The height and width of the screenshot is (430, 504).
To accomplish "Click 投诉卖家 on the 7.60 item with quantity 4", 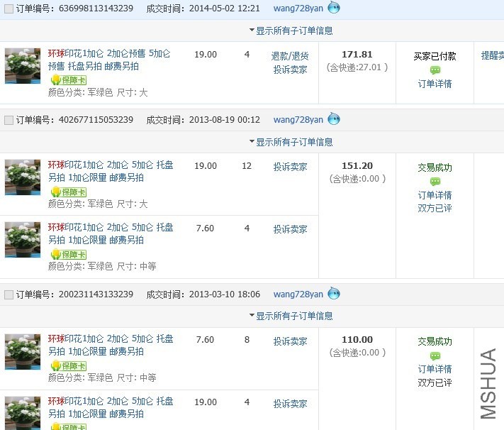I will [290, 229].
